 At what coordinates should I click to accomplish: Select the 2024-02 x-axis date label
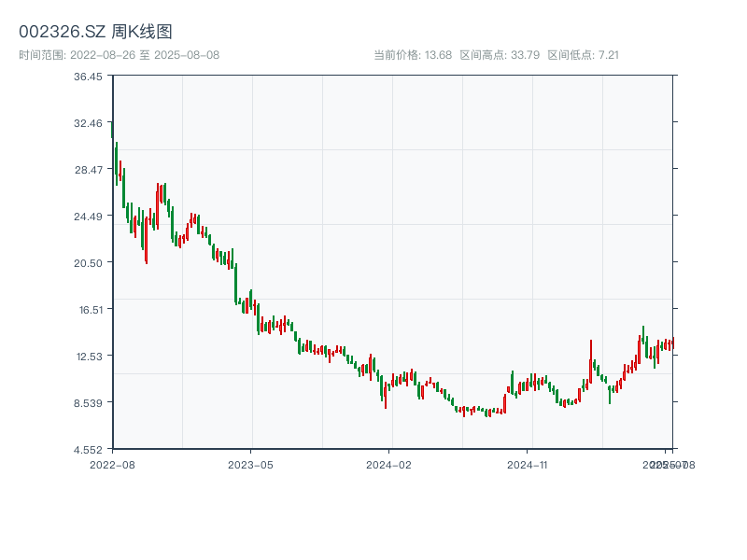pyautogui.click(x=389, y=464)
